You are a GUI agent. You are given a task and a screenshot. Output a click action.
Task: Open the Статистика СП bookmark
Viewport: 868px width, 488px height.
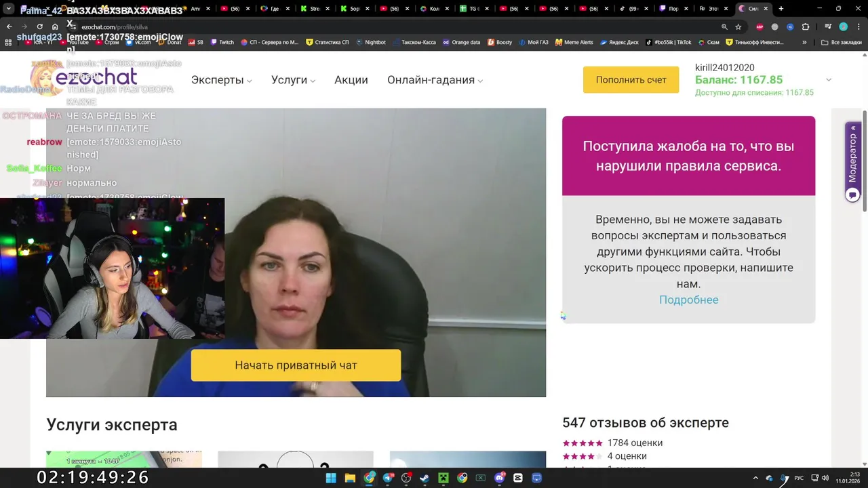coord(327,42)
